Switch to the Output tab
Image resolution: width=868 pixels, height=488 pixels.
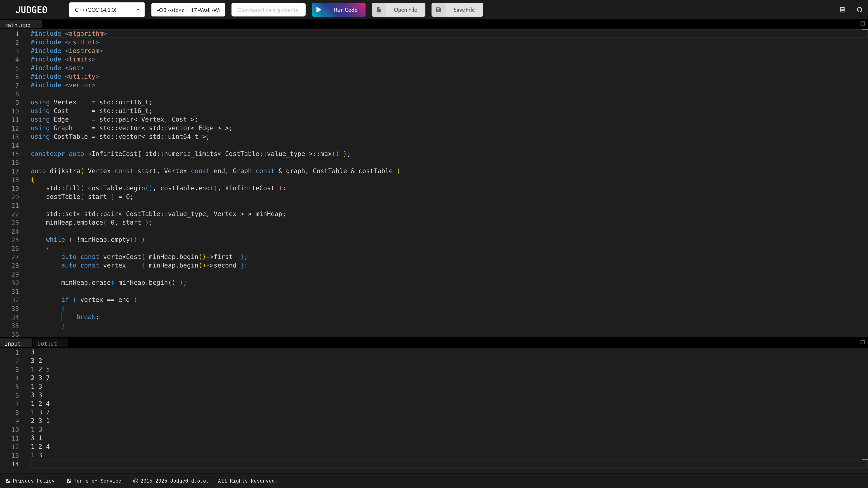47,343
